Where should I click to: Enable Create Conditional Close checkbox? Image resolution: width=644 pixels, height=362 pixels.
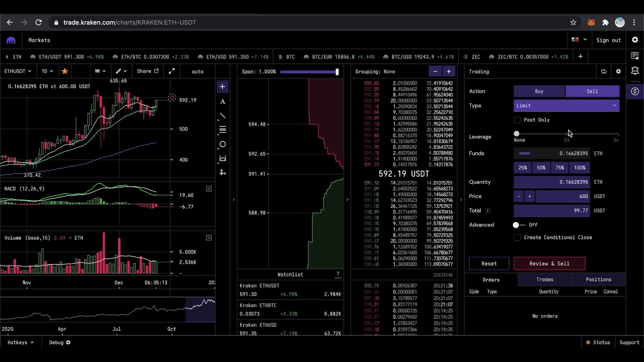(x=517, y=238)
